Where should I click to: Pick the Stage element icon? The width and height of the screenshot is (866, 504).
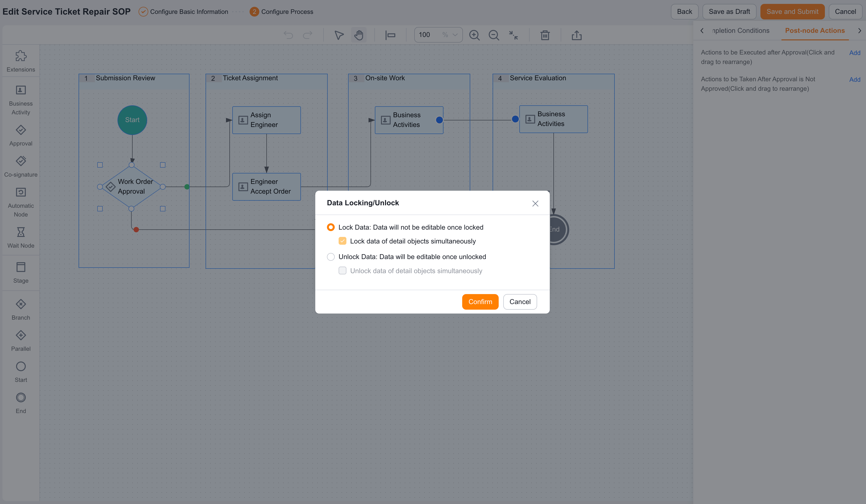21,267
